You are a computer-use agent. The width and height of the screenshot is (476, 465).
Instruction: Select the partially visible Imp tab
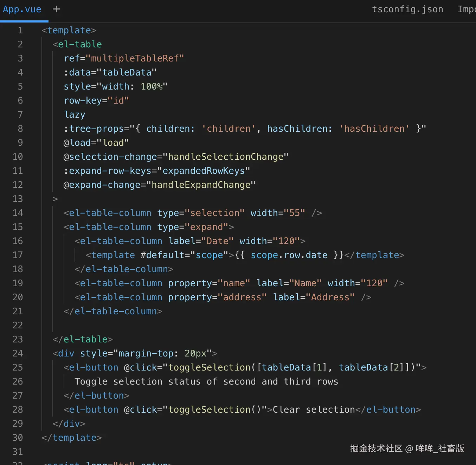click(x=466, y=9)
